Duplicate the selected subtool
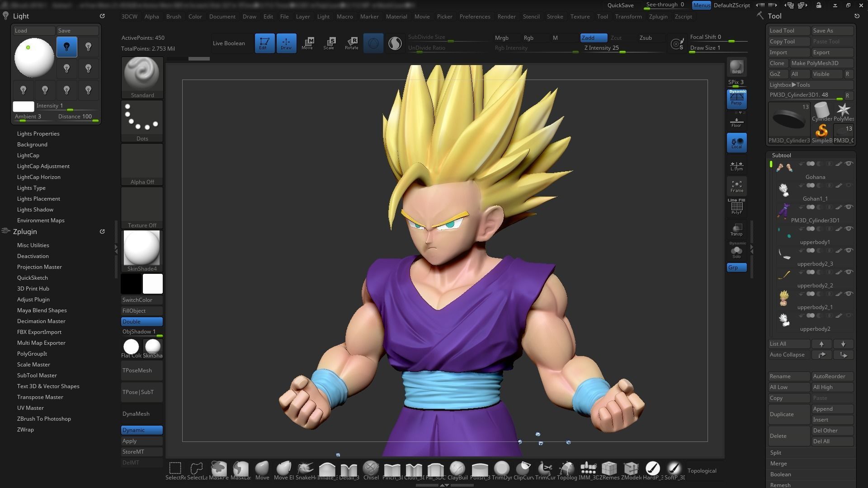 789,414
